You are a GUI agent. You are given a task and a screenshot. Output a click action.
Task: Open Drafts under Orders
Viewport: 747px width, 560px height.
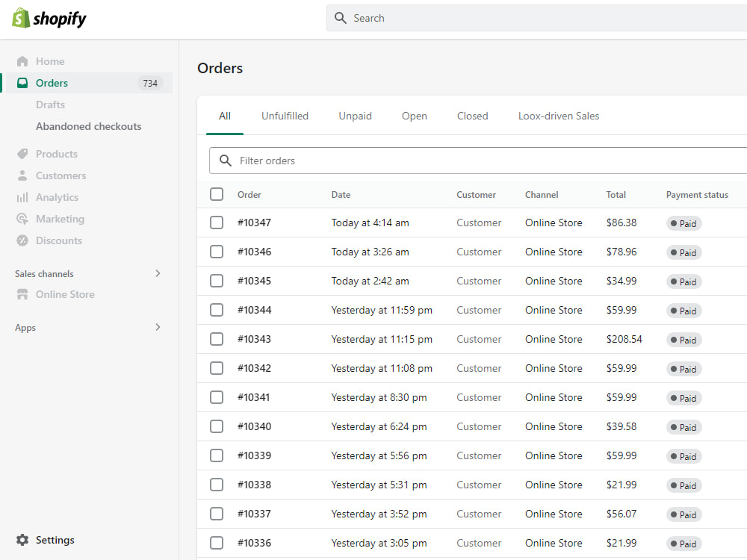click(50, 105)
